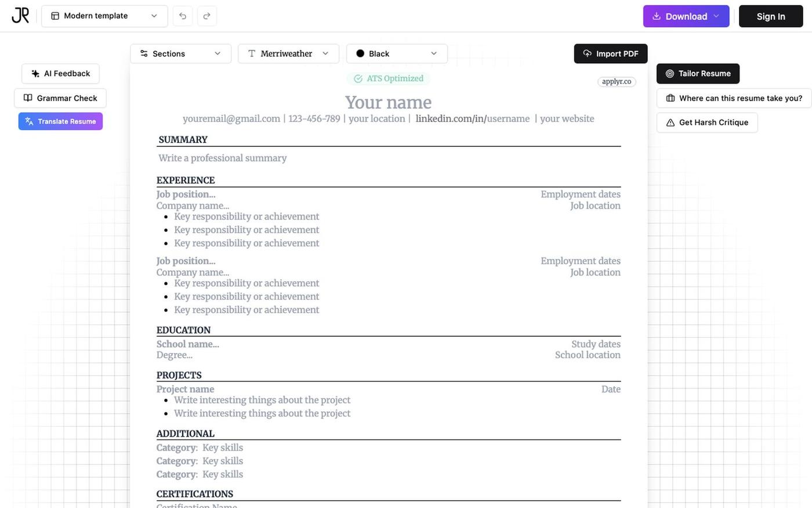Screen dimensions: 812x508
Task: Click the Get Harsh Critique button
Action: pos(707,123)
